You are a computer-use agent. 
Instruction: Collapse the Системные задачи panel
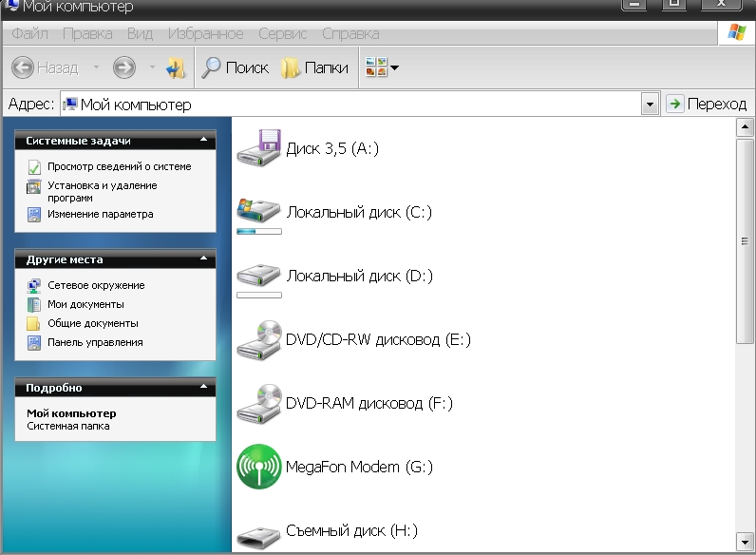pos(203,140)
